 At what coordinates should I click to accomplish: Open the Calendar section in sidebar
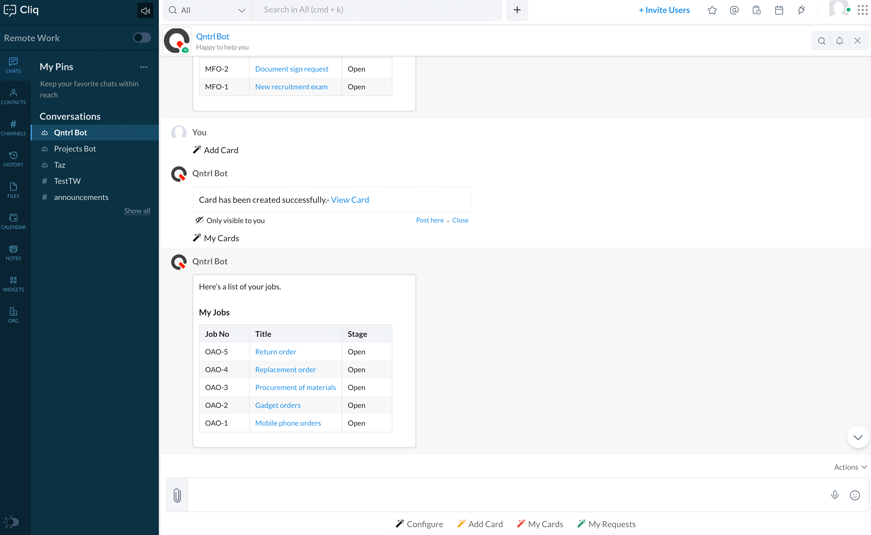pos(13,221)
